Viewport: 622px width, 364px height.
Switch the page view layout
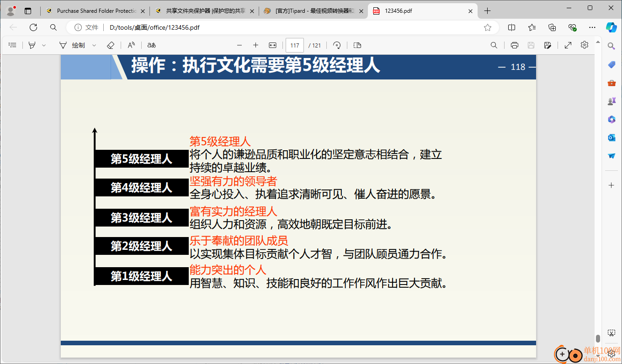(x=357, y=45)
